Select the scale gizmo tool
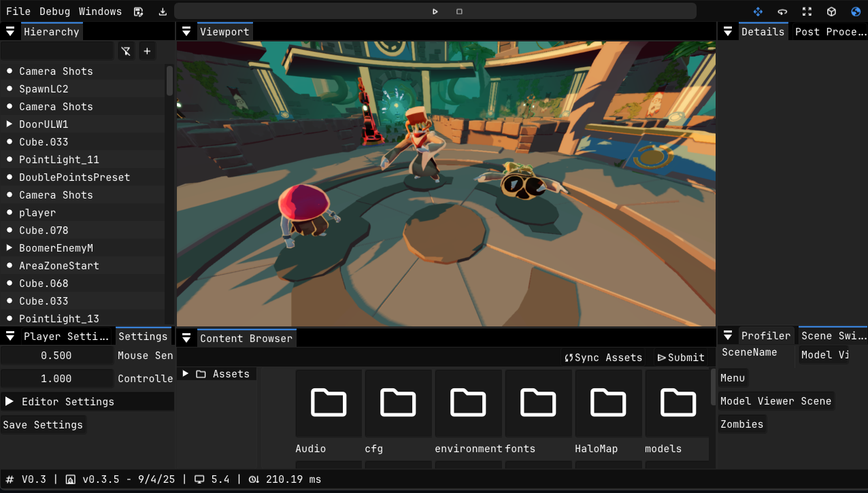Viewport: 868px width, 493px height. pyautogui.click(x=807, y=12)
